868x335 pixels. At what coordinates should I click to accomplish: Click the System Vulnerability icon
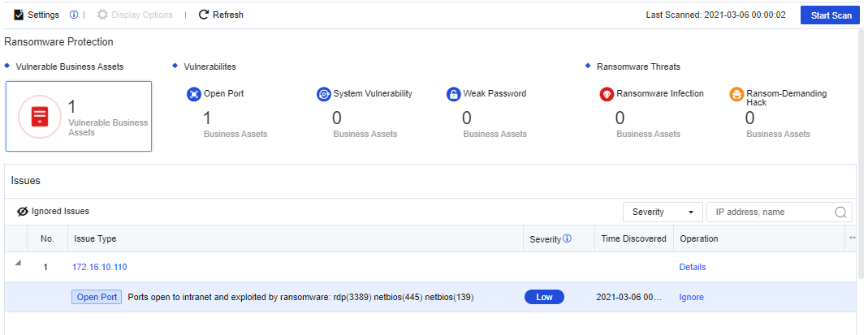pos(324,94)
